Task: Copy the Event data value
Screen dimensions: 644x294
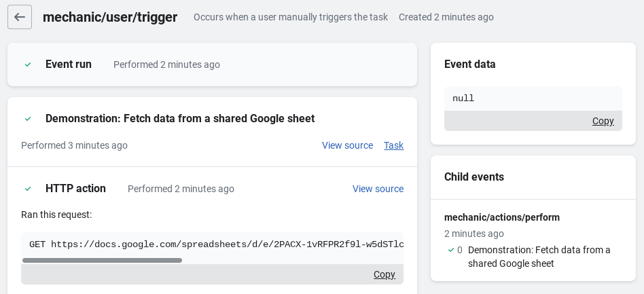Action: [603, 121]
